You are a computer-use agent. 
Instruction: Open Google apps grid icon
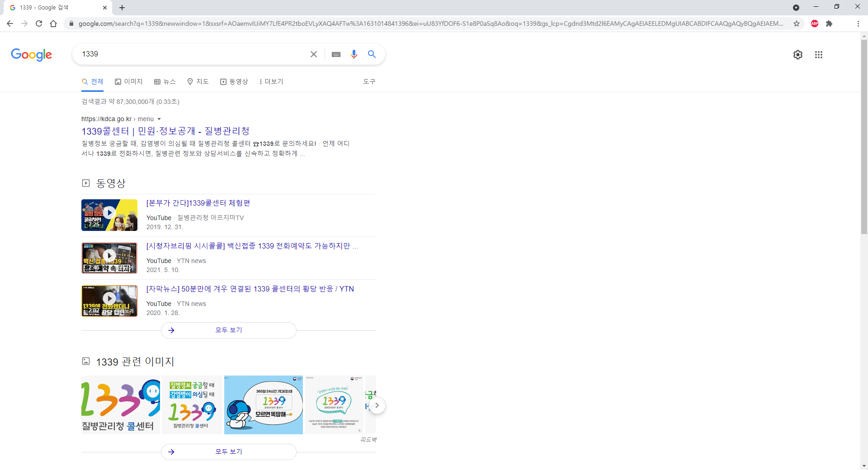pyautogui.click(x=819, y=55)
